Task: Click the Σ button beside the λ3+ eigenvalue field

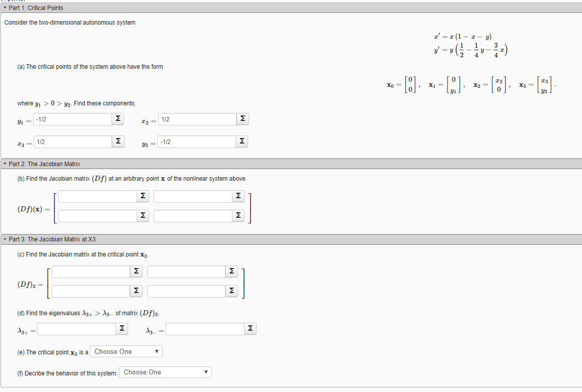Action: pyautogui.click(x=122, y=328)
